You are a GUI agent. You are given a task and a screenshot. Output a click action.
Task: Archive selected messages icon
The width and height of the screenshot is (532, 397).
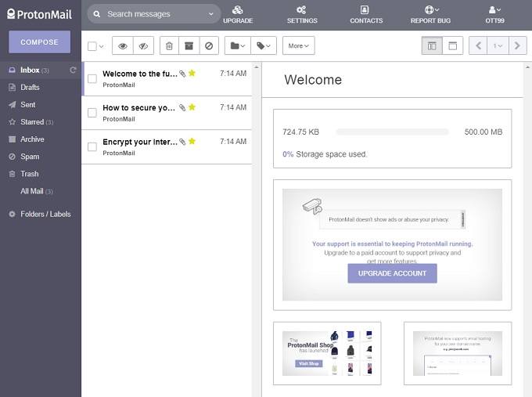pyautogui.click(x=189, y=45)
